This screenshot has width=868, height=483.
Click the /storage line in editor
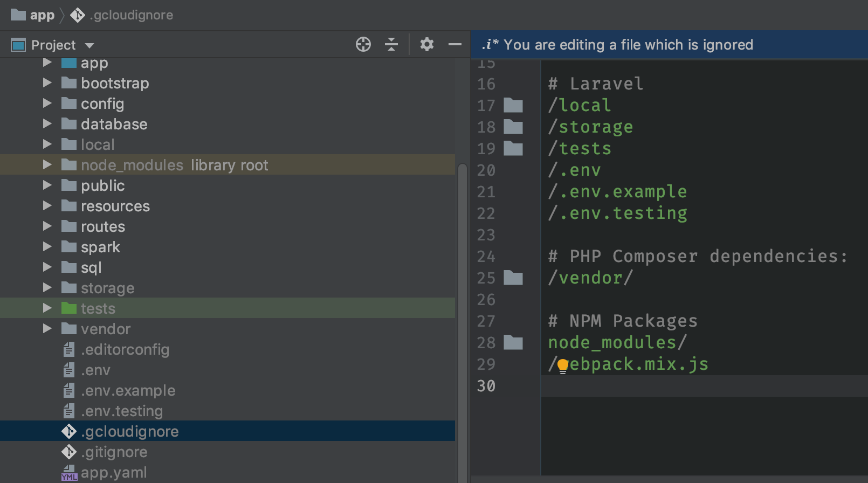click(x=590, y=127)
